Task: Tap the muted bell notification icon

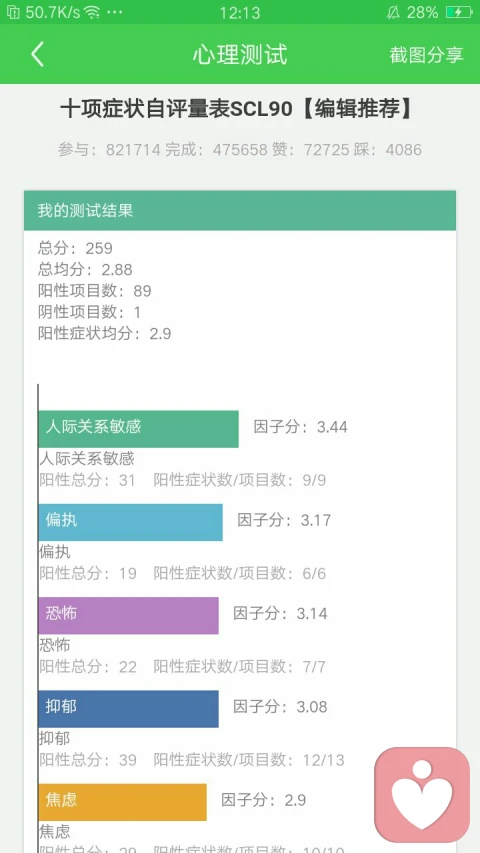Action: click(x=393, y=13)
